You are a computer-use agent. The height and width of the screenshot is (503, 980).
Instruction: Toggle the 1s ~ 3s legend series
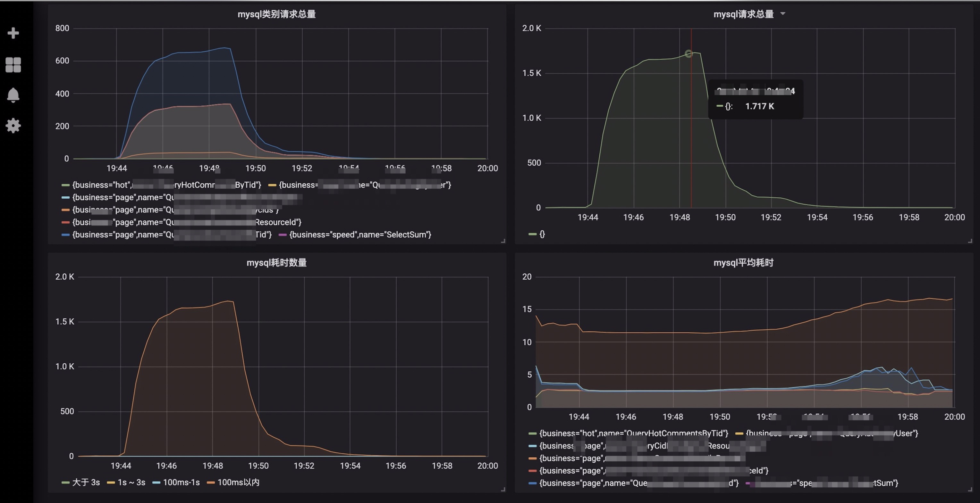(131, 482)
